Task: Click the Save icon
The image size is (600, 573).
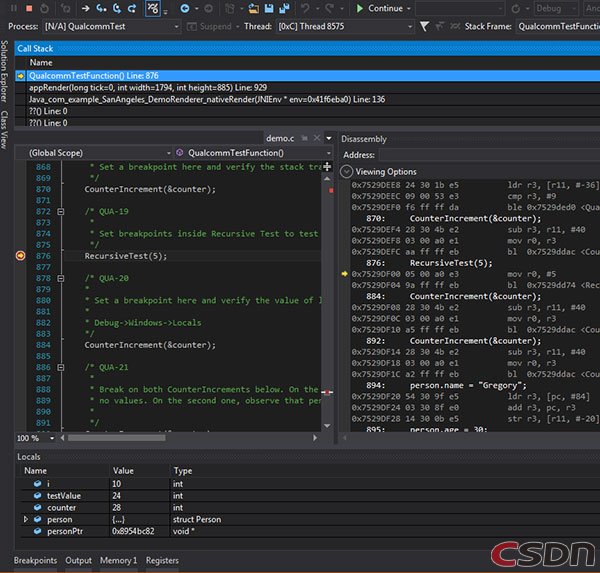Action: pyautogui.click(x=269, y=8)
